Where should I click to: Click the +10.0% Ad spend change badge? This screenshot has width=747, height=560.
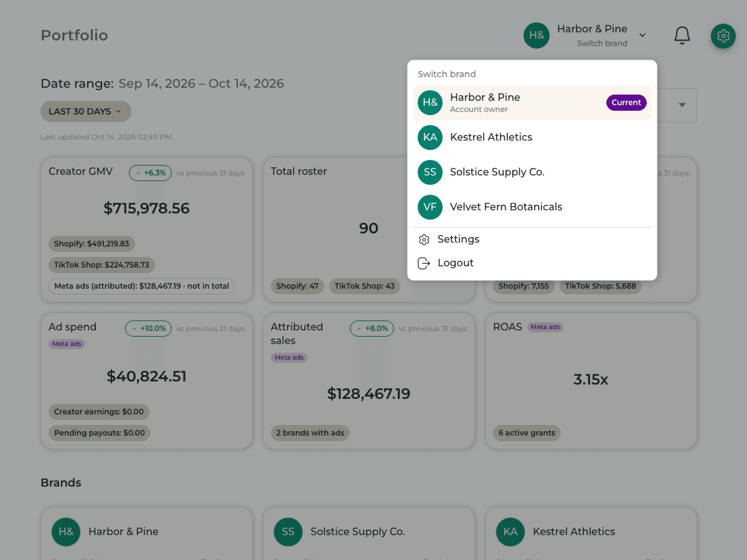[x=148, y=329]
